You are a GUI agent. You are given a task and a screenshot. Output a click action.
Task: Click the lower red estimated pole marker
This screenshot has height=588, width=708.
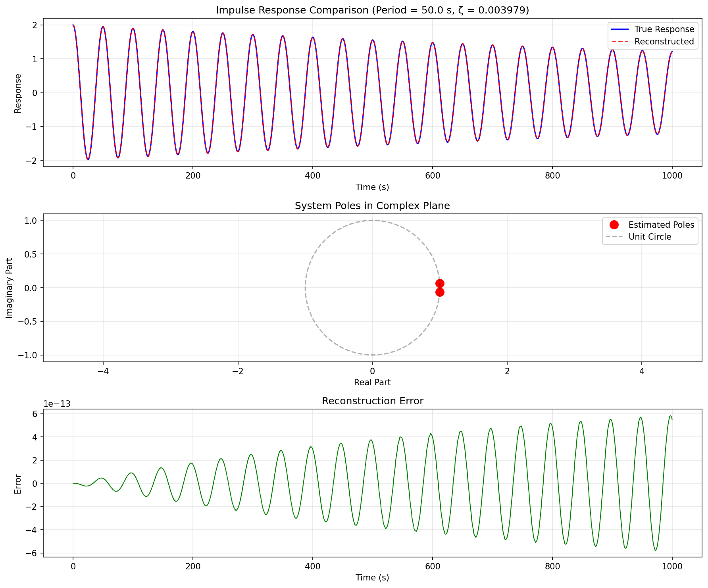[x=440, y=292]
